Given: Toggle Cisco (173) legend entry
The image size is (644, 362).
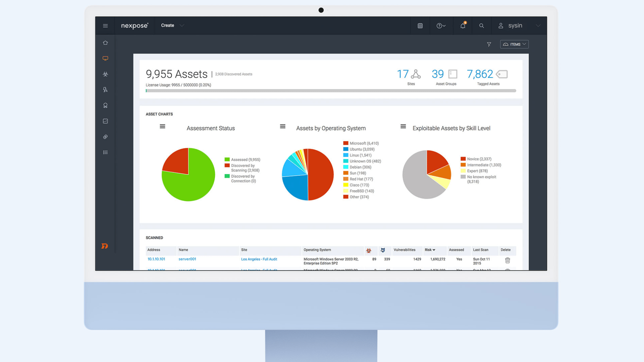Looking at the screenshot, I should coord(356,185).
